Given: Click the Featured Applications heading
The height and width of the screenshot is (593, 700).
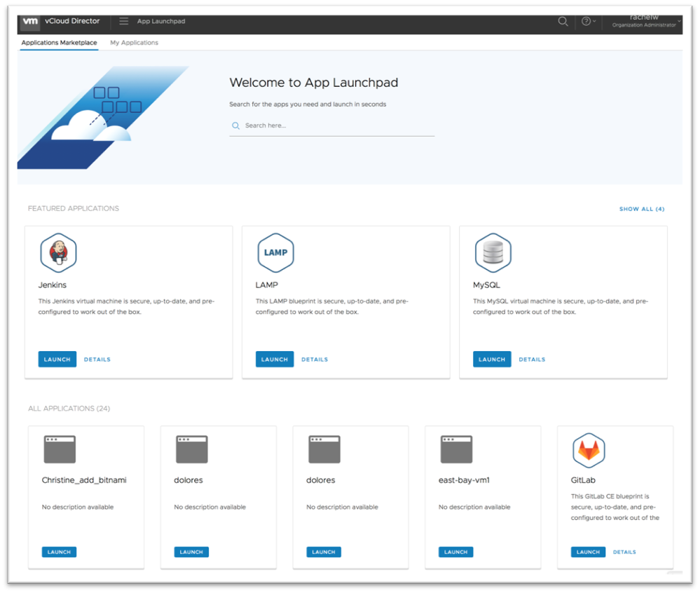Looking at the screenshot, I should (73, 209).
